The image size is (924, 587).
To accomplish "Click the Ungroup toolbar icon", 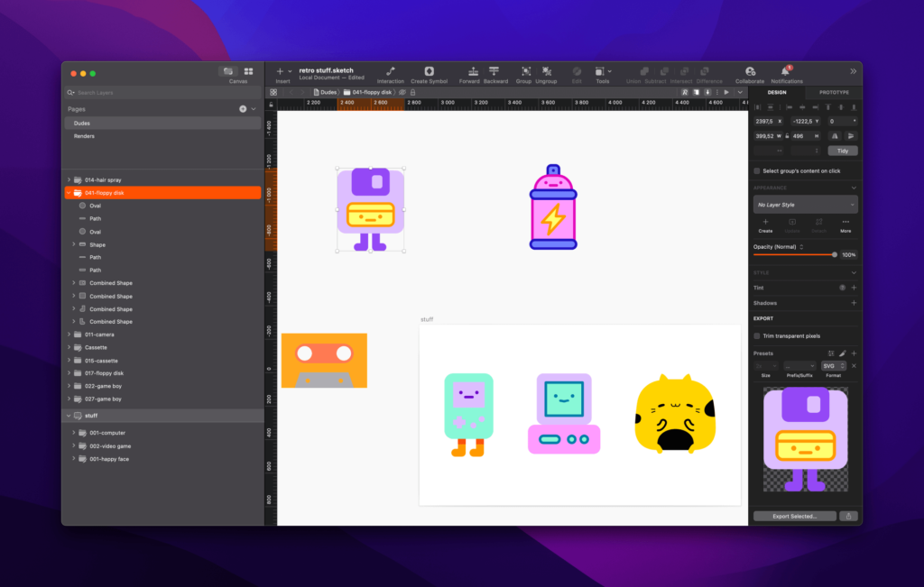I will pos(546,70).
